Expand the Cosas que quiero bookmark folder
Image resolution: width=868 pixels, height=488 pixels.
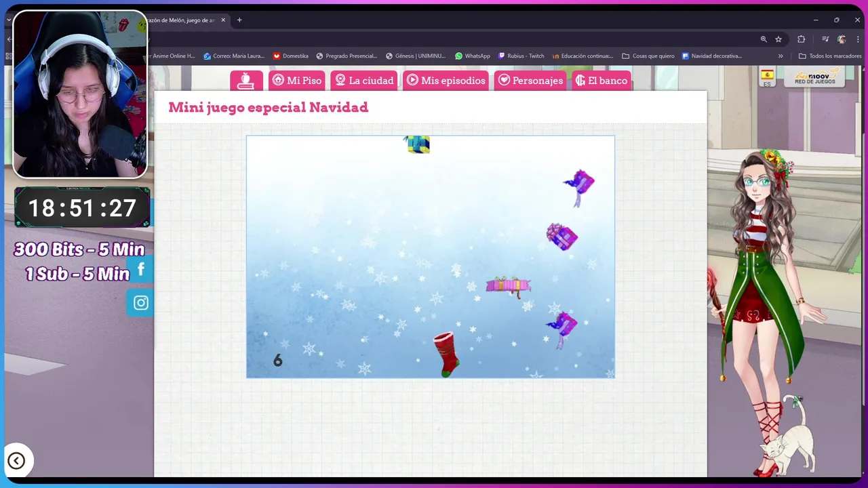pyautogui.click(x=648, y=56)
